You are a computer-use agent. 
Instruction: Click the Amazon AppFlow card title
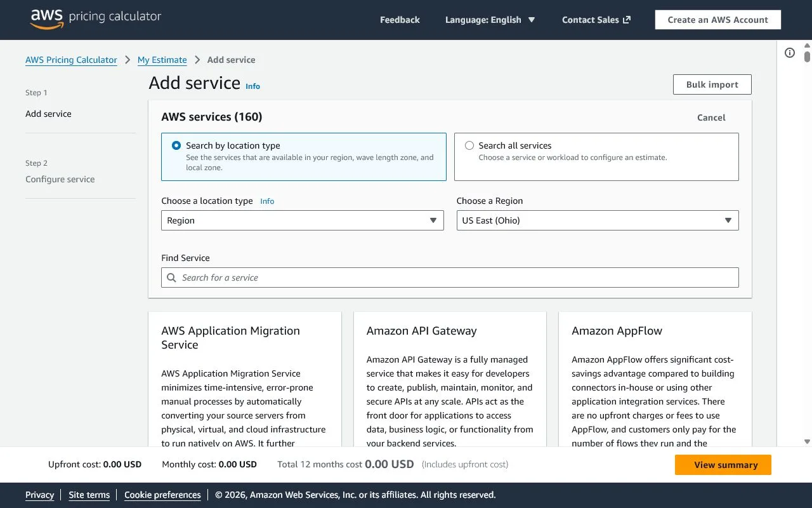click(617, 331)
